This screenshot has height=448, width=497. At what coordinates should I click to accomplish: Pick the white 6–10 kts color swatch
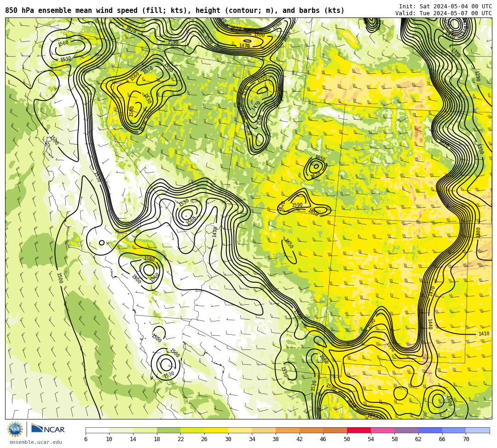97,430
